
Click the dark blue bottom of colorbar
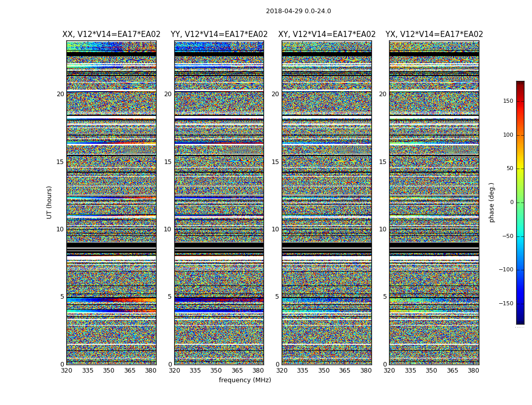pos(520,320)
